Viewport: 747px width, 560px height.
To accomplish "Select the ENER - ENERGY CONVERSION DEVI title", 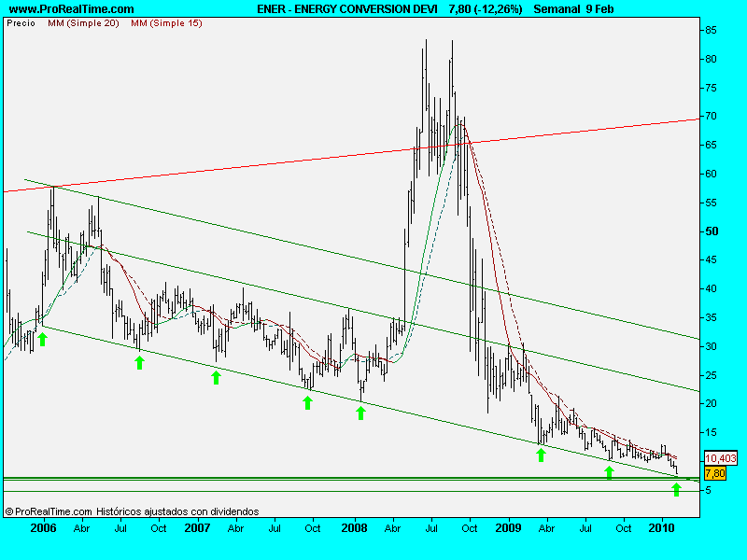I will pyautogui.click(x=346, y=9).
